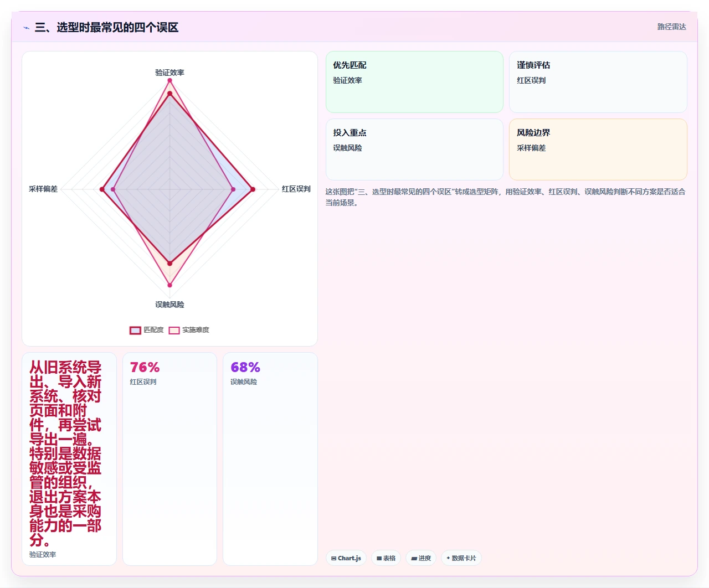Screen dimensions: 709x588
Task: Click the large red text 从旧系统导出
Action: click(x=65, y=453)
